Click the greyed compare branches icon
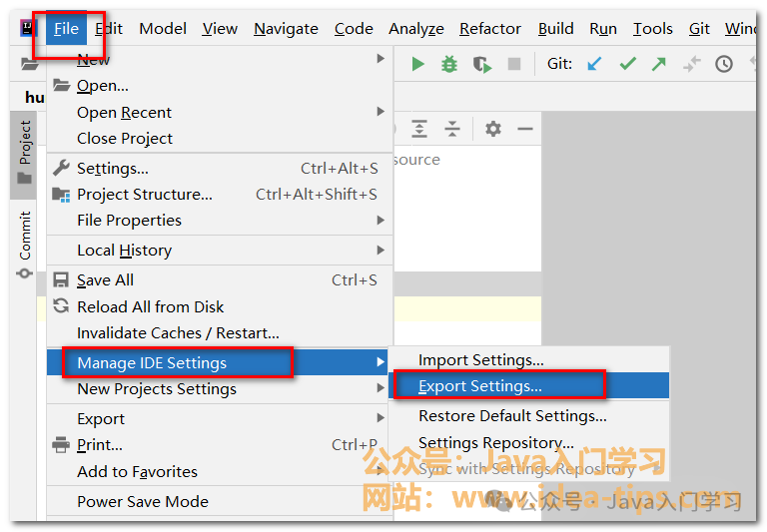The image size is (767, 532). pos(692,64)
